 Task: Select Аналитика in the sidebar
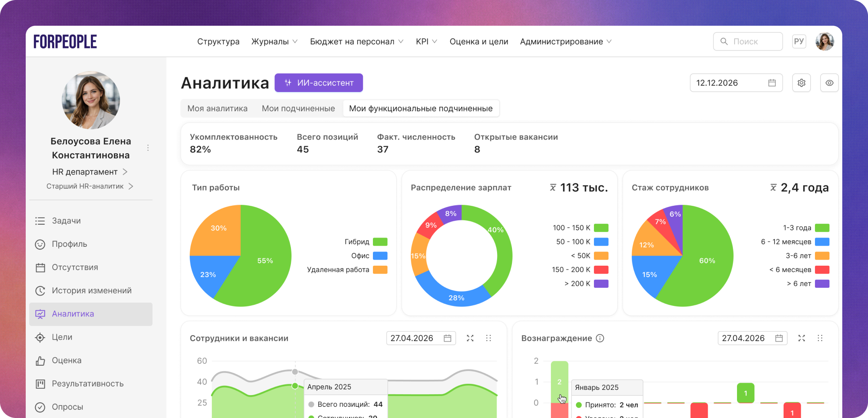tap(91, 314)
